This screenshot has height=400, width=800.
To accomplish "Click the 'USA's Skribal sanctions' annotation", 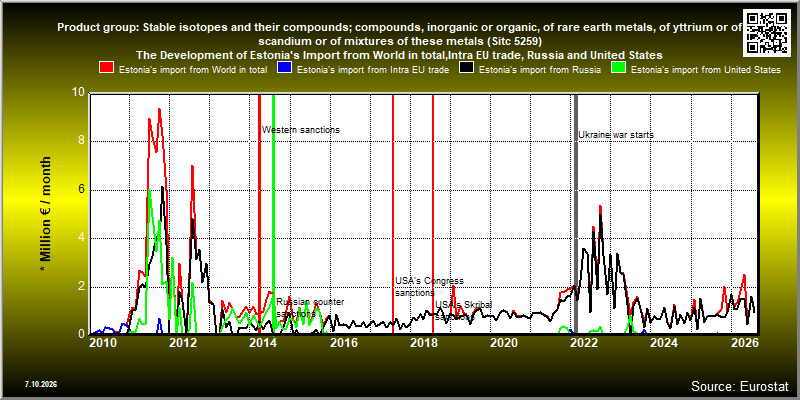I will (463, 310).
